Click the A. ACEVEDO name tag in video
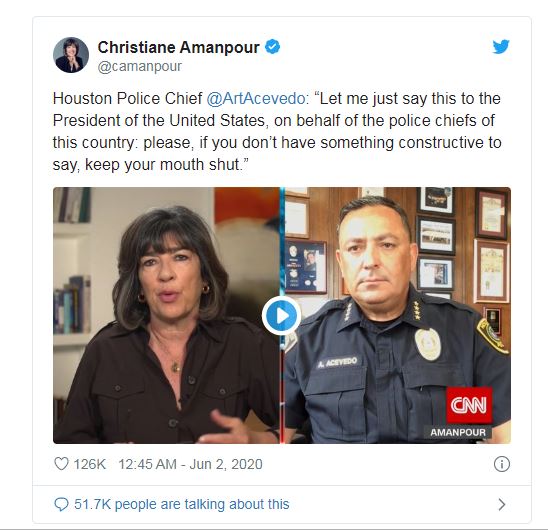The width and height of the screenshot is (548, 530). point(338,362)
